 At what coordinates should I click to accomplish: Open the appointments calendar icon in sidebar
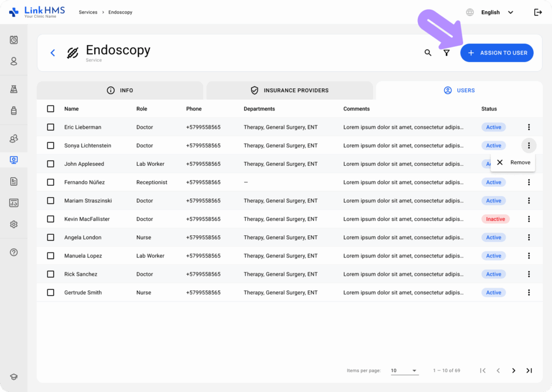[13, 39]
